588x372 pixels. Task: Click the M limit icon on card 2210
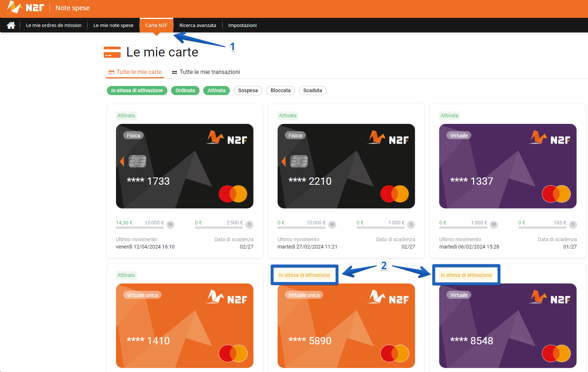tap(332, 224)
